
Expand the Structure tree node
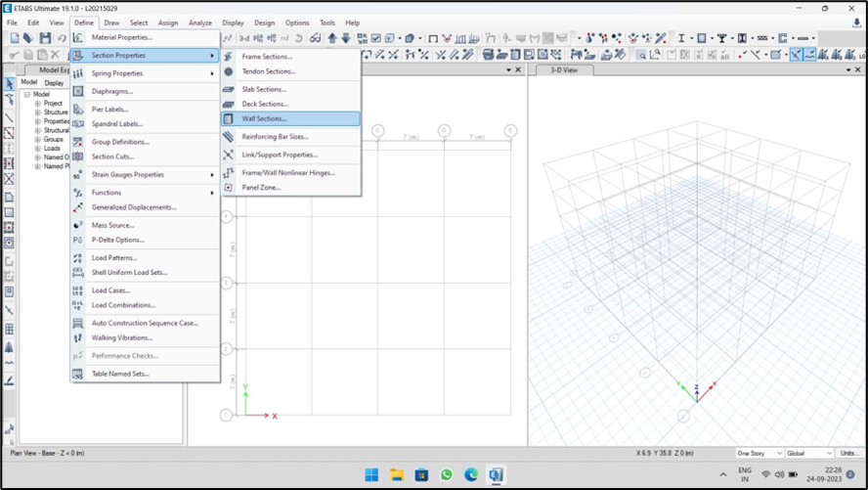tap(38, 112)
